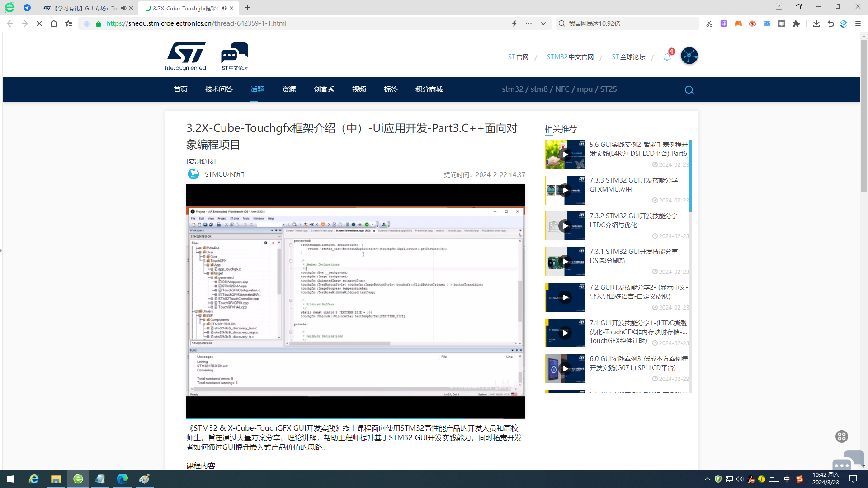Click the forum search magnifier button
This screenshot has height=488, width=868.
click(x=689, y=90)
